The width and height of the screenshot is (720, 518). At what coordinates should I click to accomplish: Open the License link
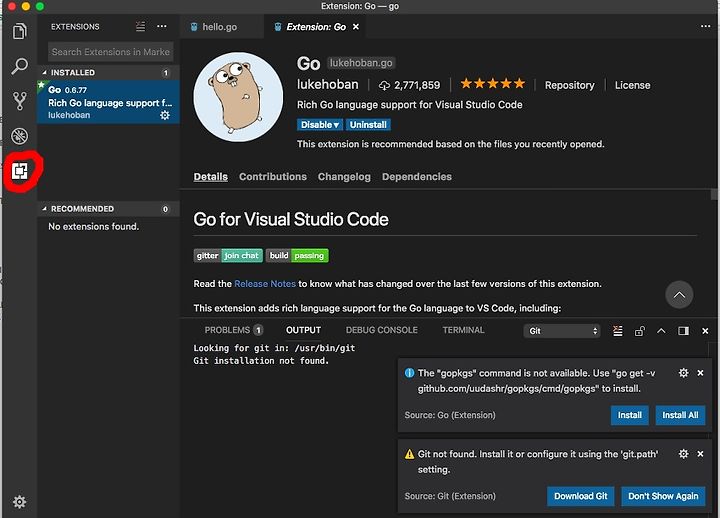632,85
